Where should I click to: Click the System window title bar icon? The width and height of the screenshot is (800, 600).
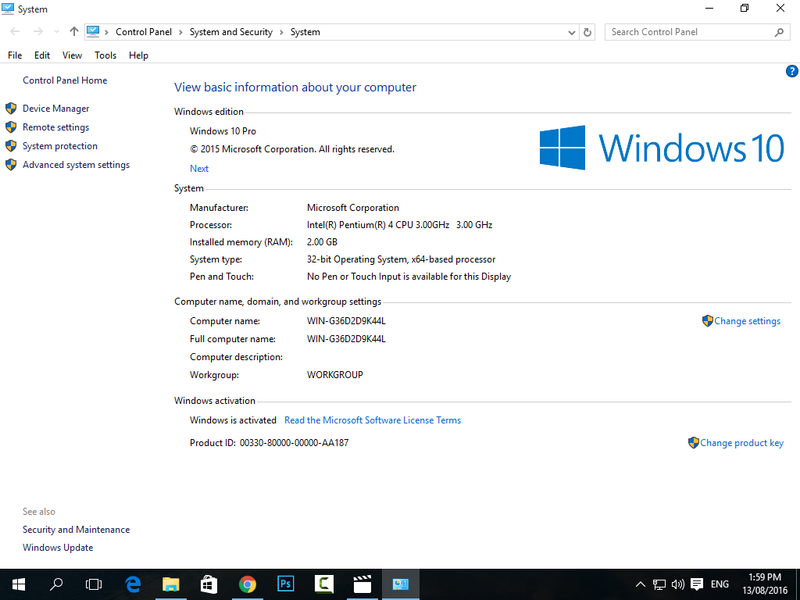[8, 9]
